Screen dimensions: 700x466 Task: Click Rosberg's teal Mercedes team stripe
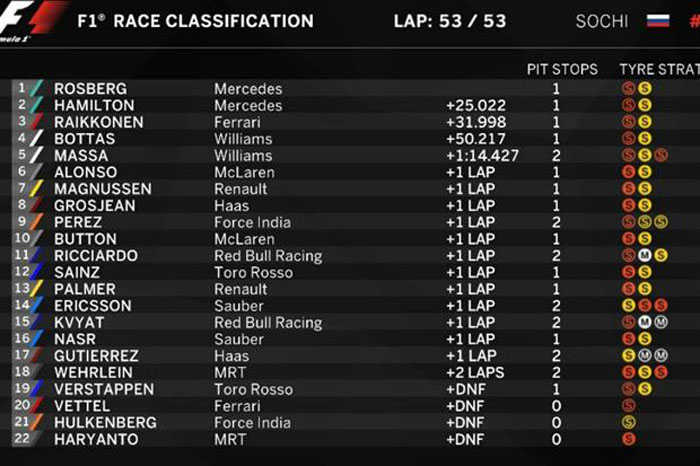37,88
